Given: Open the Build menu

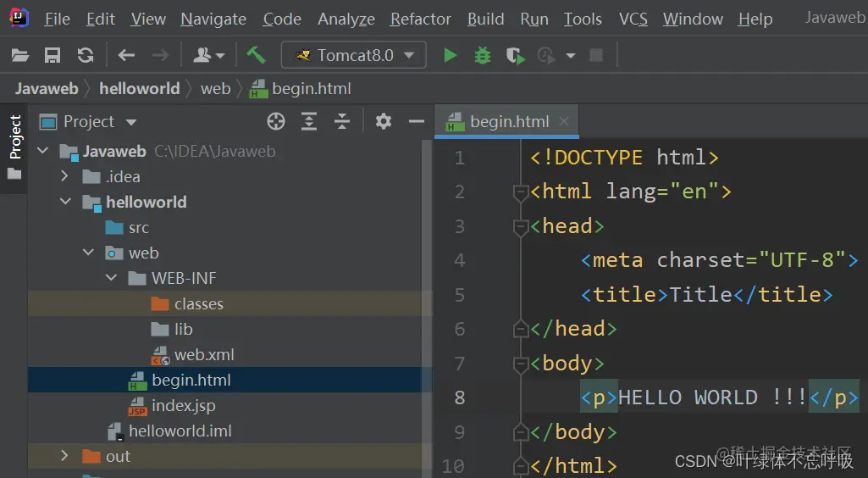Looking at the screenshot, I should (485, 19).
